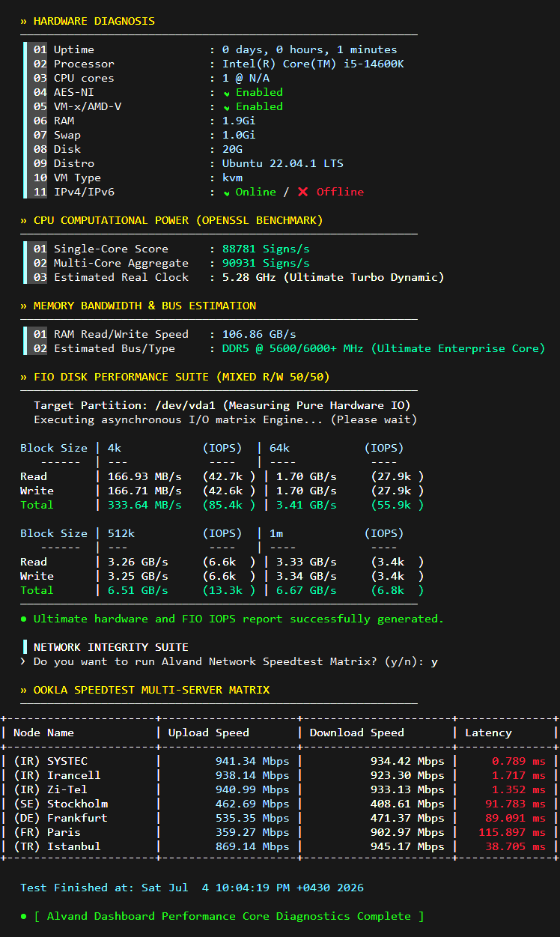Select the 4k Total 333.64 MB/s

pyautogui.click(x=144, y=505)
